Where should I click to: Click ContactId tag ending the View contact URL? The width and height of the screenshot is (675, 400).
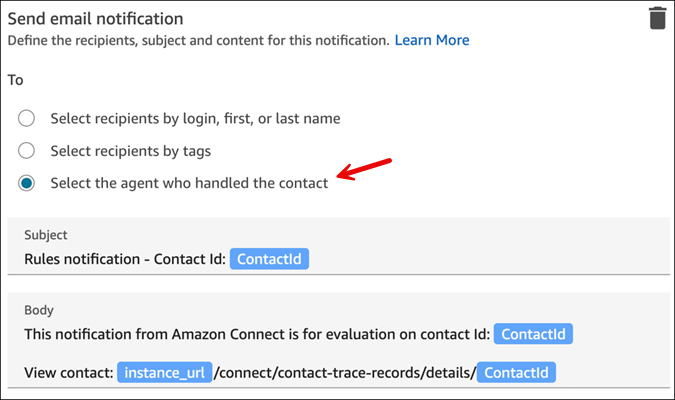click(x=516, y=373)
